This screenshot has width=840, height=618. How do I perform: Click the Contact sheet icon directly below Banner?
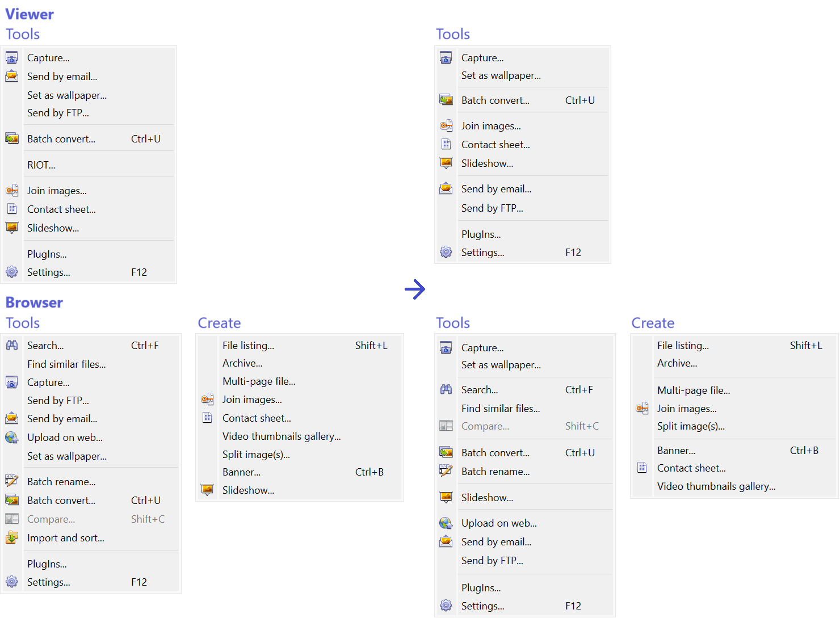[x=642, y=468]
